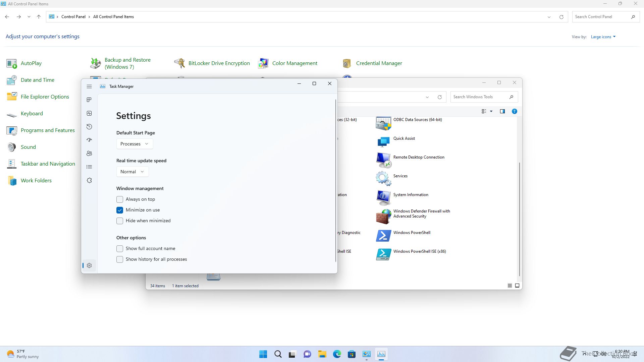Switch Windows Tools to large thumbnails view

pos(517,286)
